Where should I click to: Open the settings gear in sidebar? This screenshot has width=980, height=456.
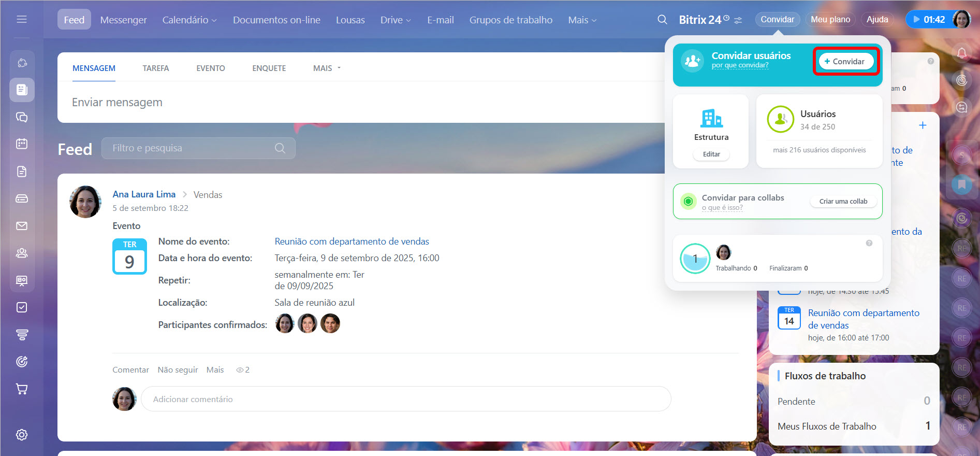pos(22,435)
